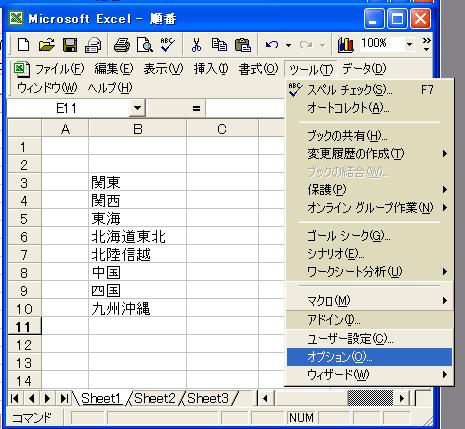Viewport: 465px width, 429px height.
Task: Click the Chart Wizard icon
Action: [x=346, y=45]
